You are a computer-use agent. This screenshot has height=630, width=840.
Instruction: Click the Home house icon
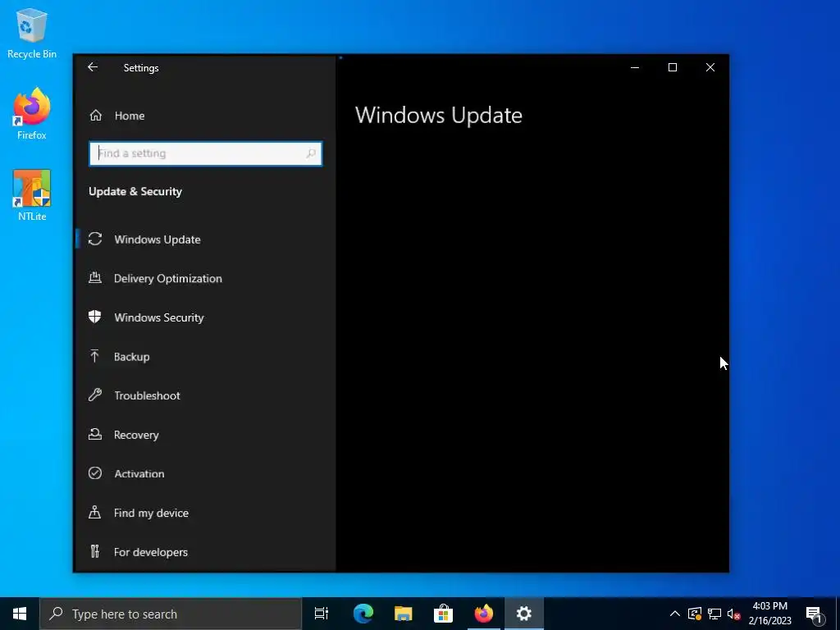[96, 115]
